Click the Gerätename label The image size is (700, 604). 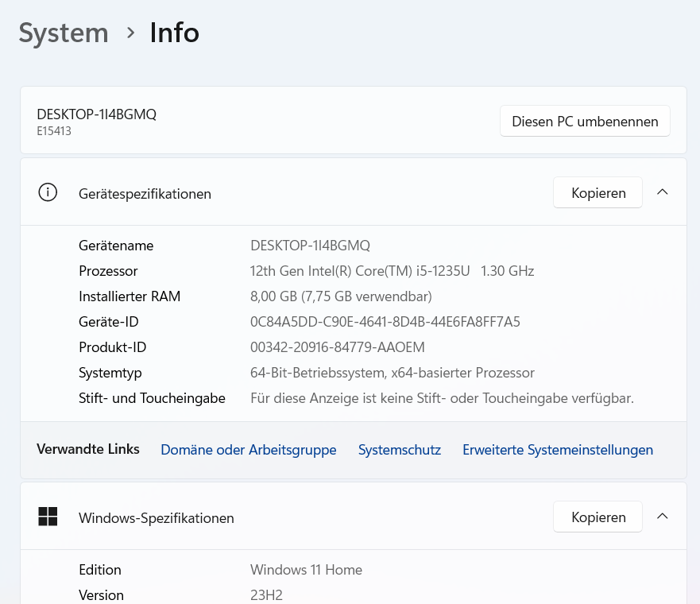point(116,246)
